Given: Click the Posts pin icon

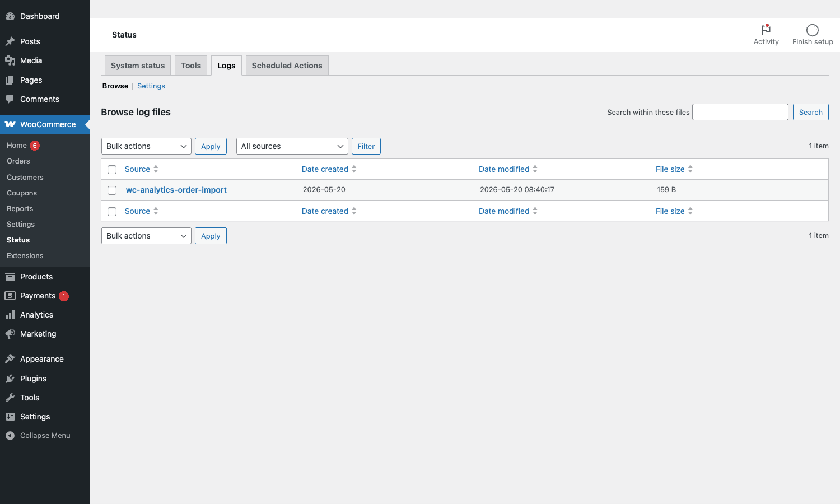Looking at the screenshot, I should (x=10, y=41).
